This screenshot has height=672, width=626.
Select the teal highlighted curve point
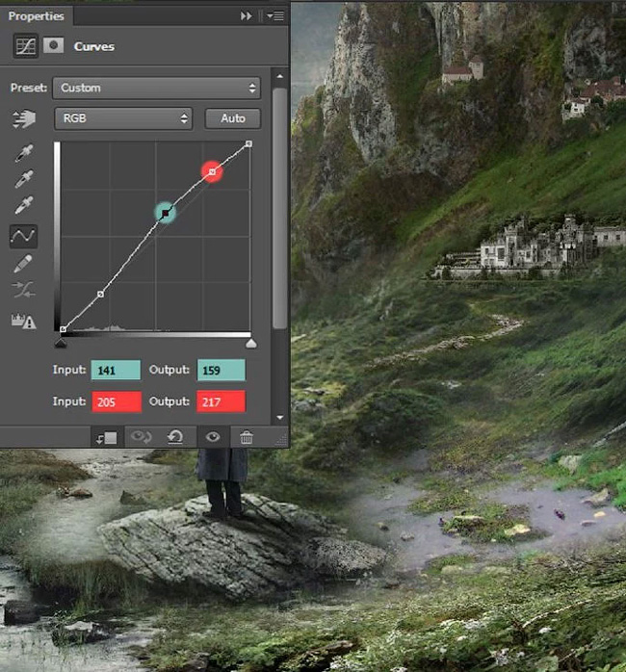(x=165, y=213)
